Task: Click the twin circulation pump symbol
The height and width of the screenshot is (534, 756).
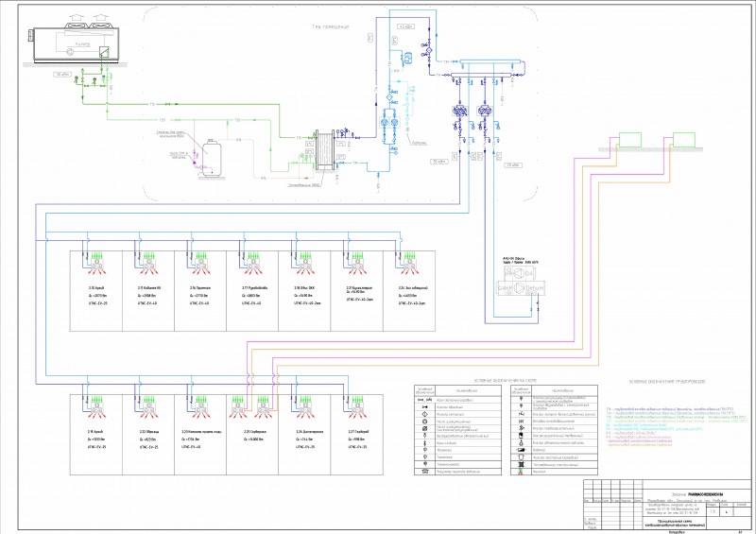Action: coord(389,122)
